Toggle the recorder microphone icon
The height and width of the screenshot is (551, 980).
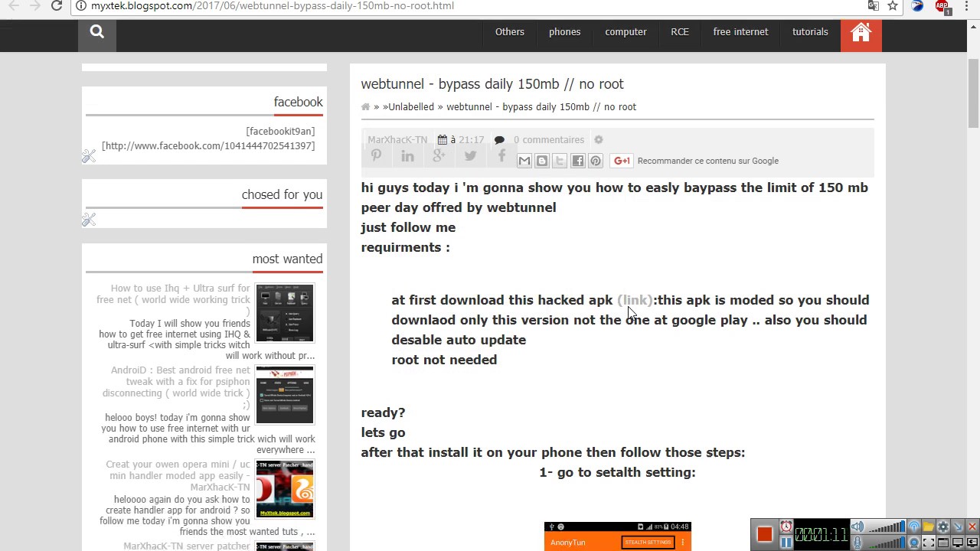point(857,543)
